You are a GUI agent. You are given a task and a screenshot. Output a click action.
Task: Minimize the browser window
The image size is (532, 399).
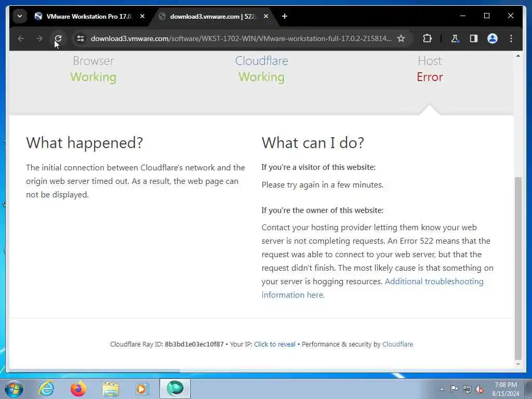click(x=463, y=16)
